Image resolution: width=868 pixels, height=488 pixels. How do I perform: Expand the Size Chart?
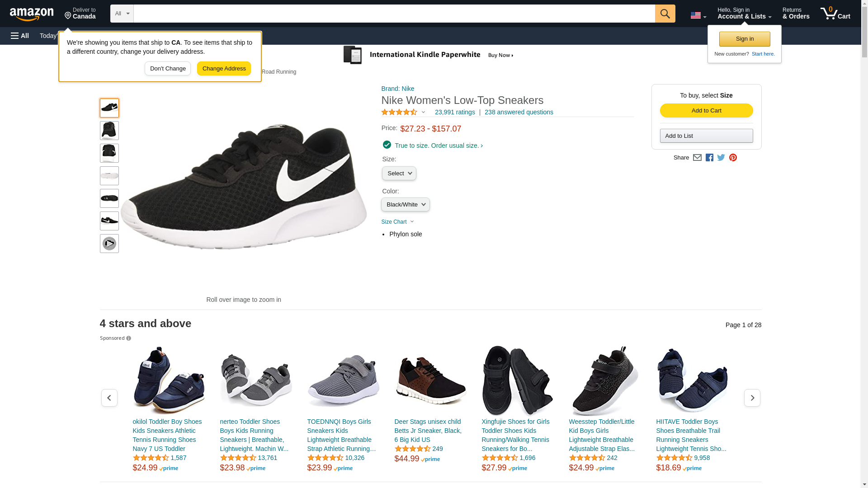tap(397, 222)
